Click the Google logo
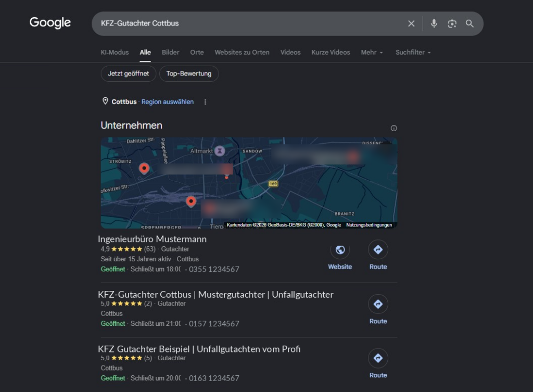 click(x=50, y=23)
